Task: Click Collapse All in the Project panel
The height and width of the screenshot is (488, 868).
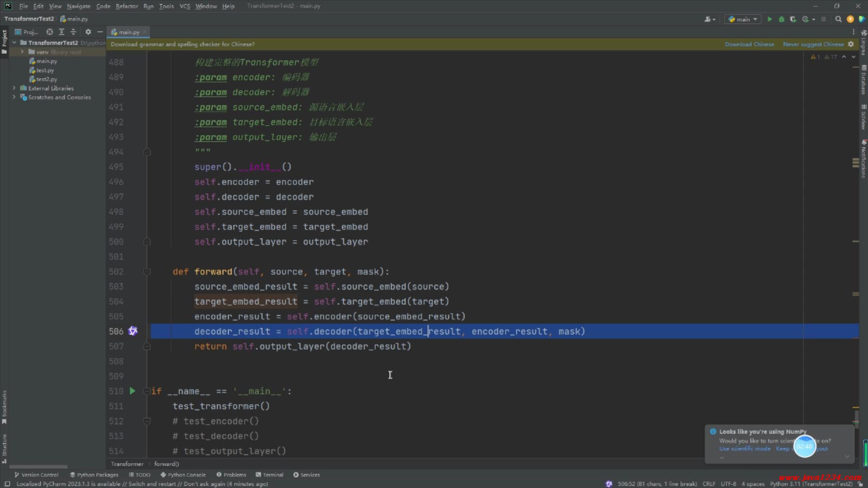Action: click(x=73, y=32)
